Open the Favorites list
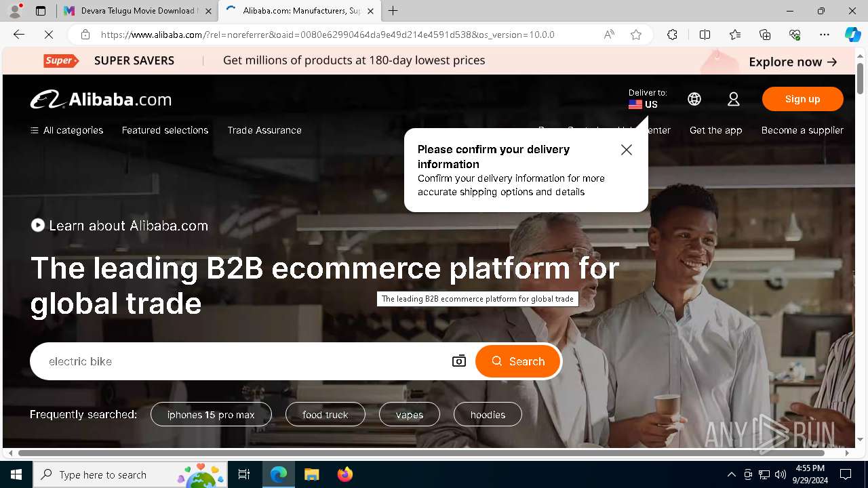Image resolution: width=868 pixels, height=488 pixels. (735, 35)
